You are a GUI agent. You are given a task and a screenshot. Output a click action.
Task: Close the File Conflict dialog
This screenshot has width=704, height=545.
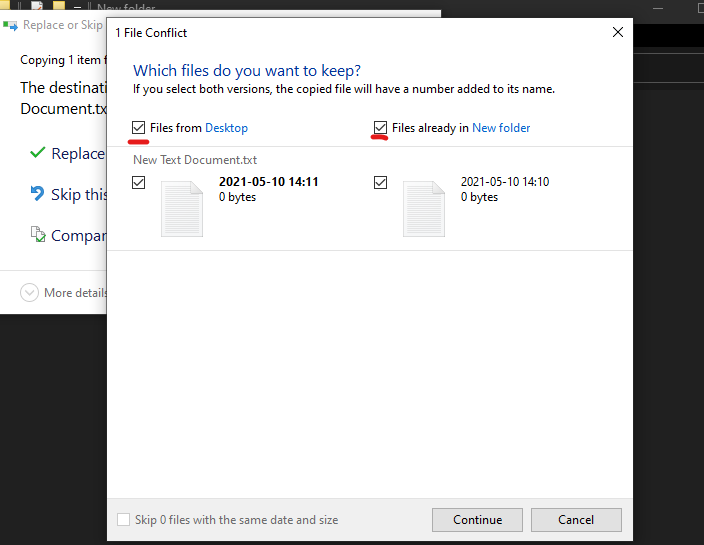coord(618,32)
